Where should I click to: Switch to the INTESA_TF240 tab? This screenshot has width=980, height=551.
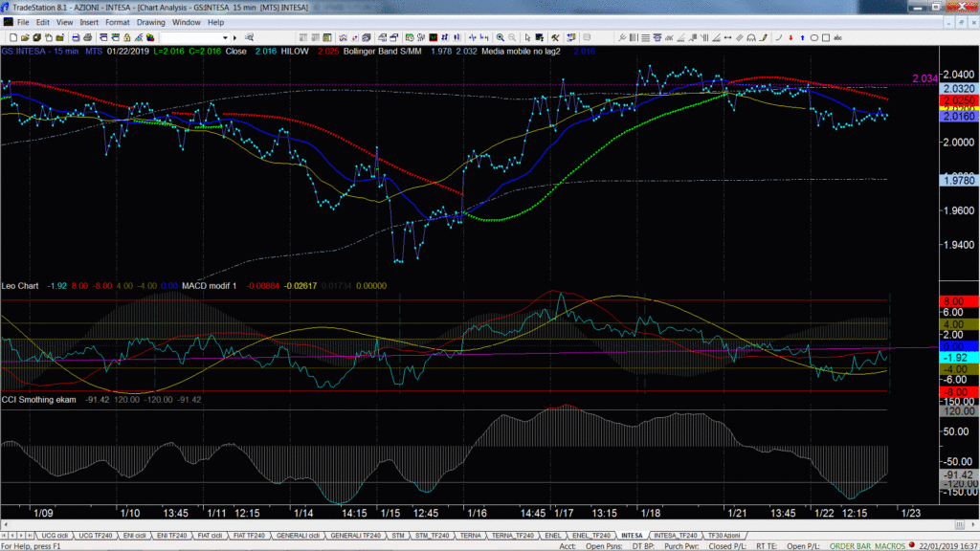click(x=675, y=536)
